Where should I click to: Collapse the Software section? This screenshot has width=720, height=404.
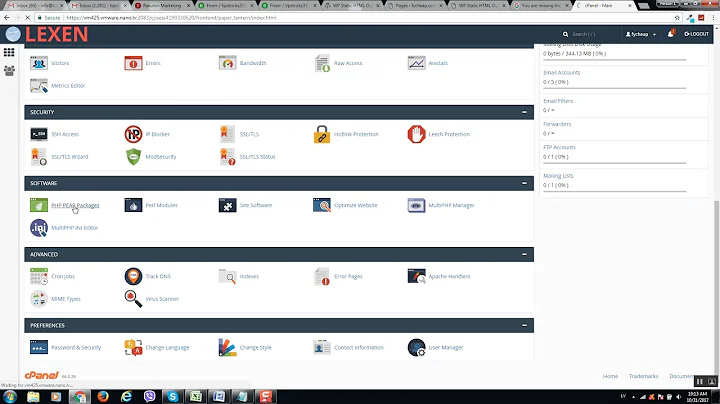click(x=524, y=183)
